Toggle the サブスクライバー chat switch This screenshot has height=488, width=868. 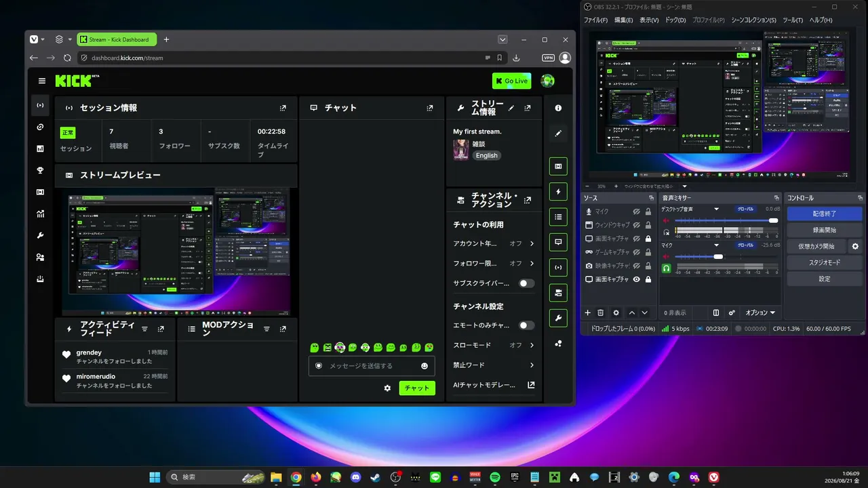tap(526, 283)
